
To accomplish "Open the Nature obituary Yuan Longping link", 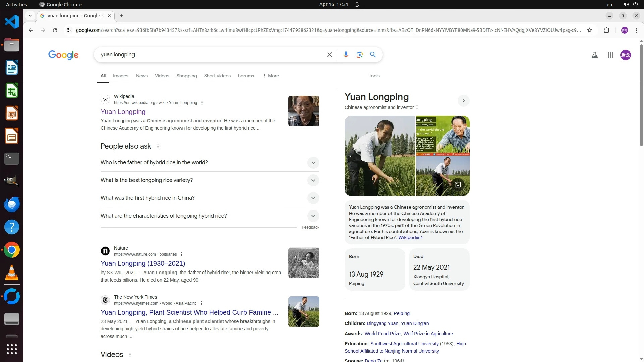I will (x=143, y=263).
